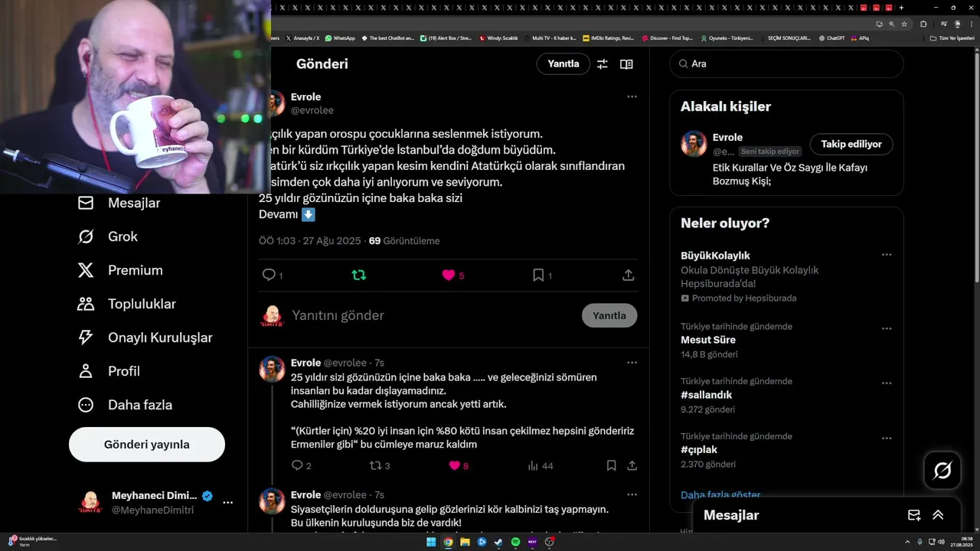
Task: Open the main post timestamp link
Action: (x=309, y=241)
